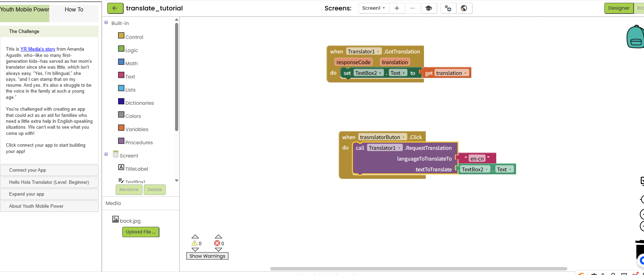Screen dimensions: 644x275
Task: Collapse the Built-in blocks tree
Action: (x=106, y=23)
